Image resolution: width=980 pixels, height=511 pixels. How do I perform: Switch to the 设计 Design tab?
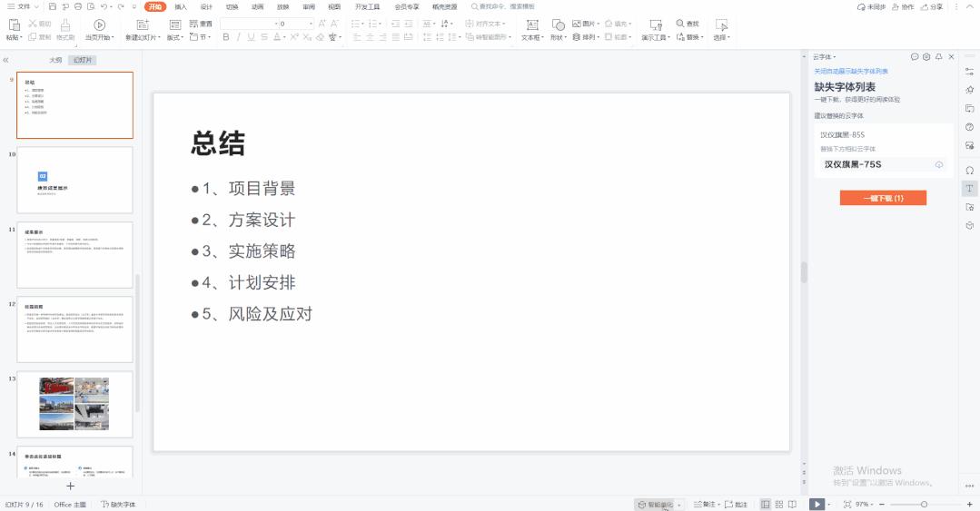click(206, 7)
